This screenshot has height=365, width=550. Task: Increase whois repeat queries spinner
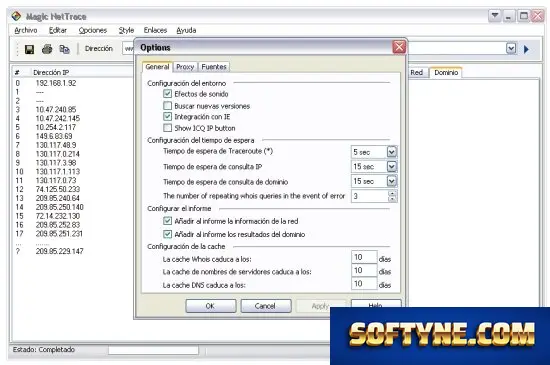point(393,193)
